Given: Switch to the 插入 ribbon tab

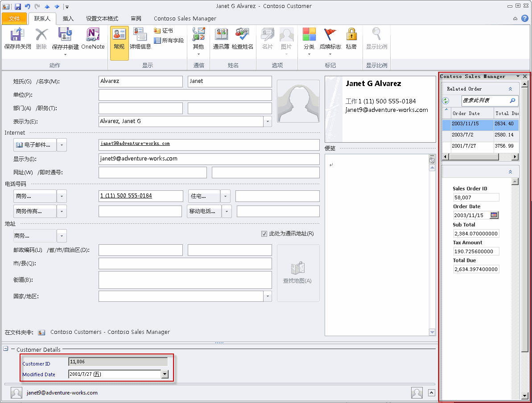Looking at the screenshot, I should (68, 19).
